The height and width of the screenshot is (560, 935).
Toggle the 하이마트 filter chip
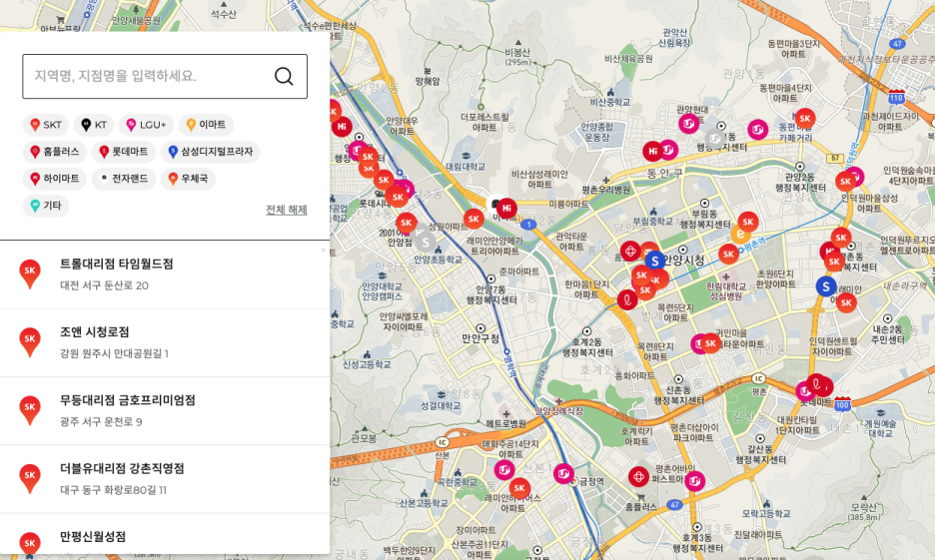(x=55, y=178)
